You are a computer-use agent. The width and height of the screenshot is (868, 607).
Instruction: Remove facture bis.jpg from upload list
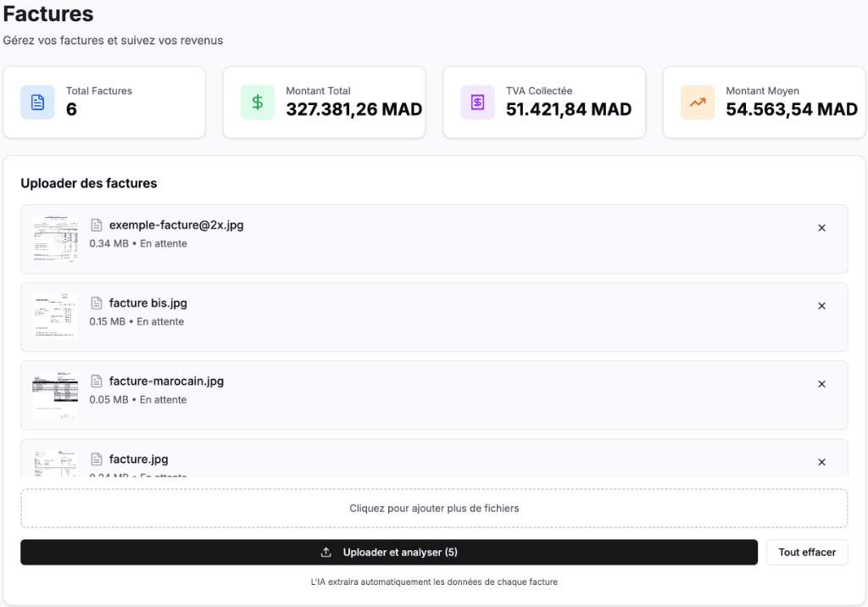pos(821,306)
